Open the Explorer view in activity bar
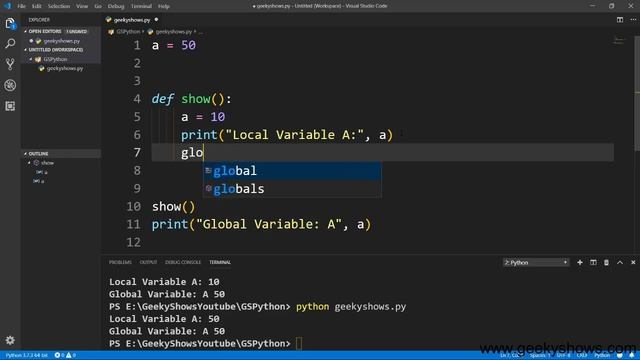The width and height of the screenshot is (640, 360). 10,23
